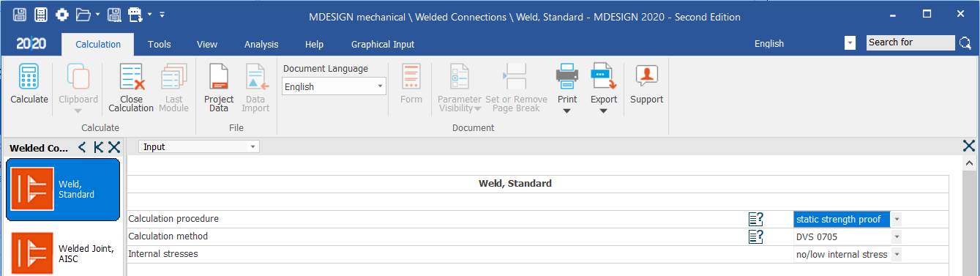Viewport: 980px width, 276px height.
Task: Click the Calculation method help icon
Action: (756, 236)
